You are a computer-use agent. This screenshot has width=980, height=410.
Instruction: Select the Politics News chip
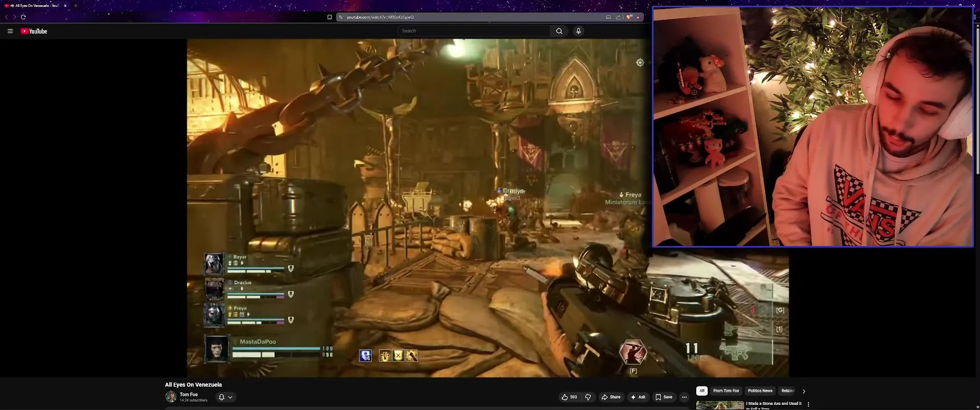(x=760, y=391)
